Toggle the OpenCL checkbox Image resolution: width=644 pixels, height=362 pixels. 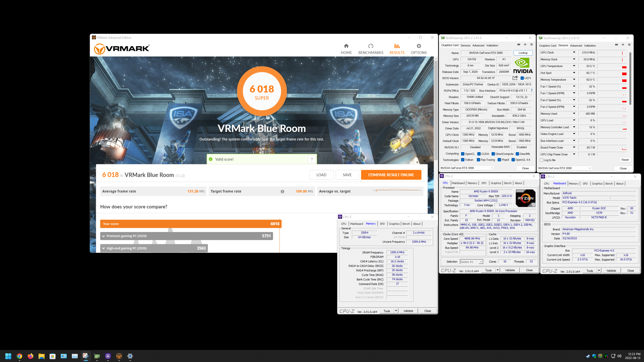pos(463,154)
